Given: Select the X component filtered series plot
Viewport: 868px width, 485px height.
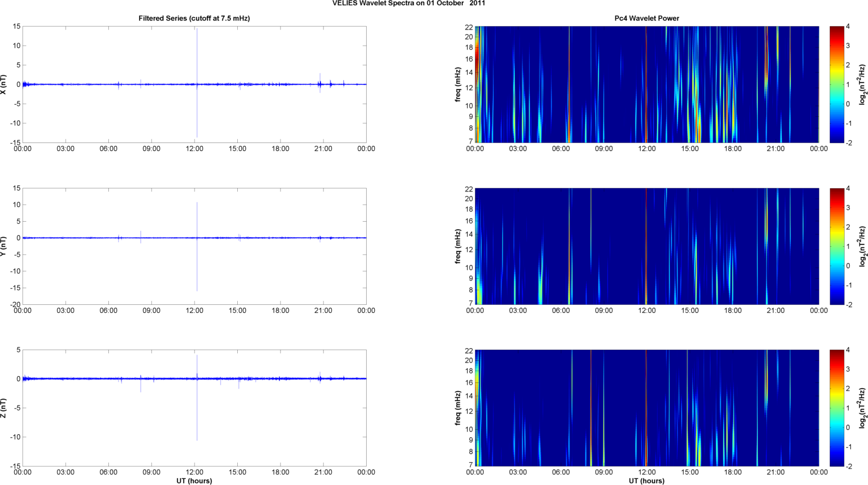Looking at the screenshot, I should click(194, 84).
